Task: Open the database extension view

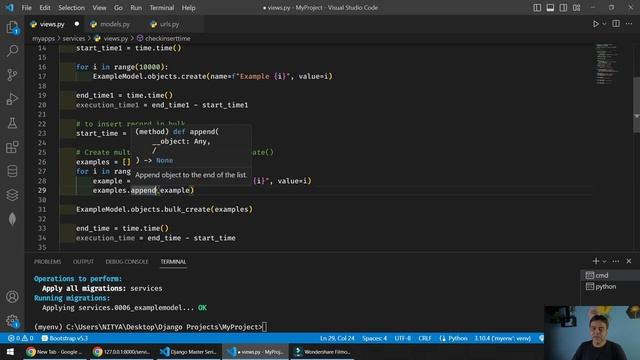Action: (x=12, y=171)
